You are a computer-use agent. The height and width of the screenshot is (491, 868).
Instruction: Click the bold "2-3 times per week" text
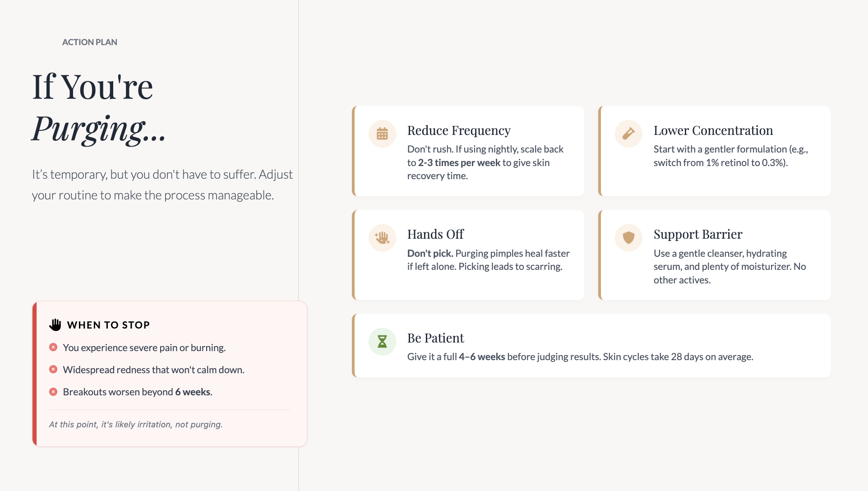coord(459,162)
